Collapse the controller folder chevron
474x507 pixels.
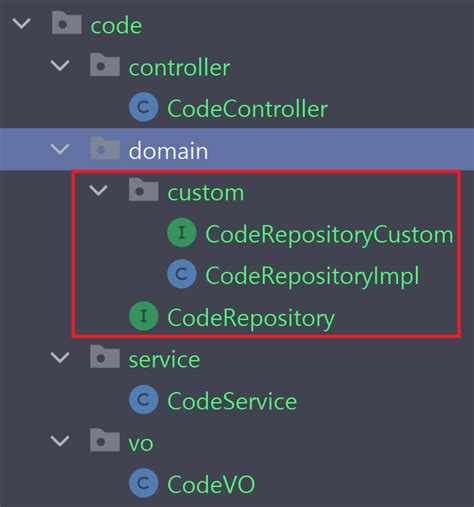click(x=60, y=65)
